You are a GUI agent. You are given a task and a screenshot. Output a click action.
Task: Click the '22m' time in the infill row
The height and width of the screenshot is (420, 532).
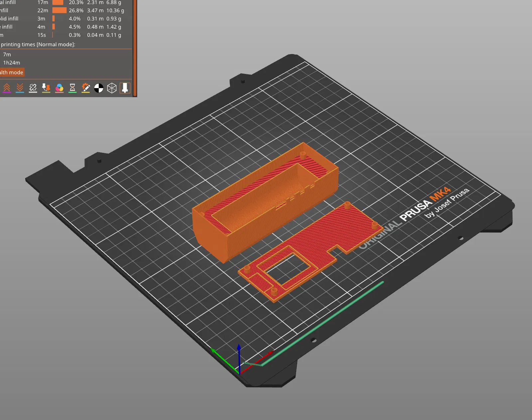(43, 11)
